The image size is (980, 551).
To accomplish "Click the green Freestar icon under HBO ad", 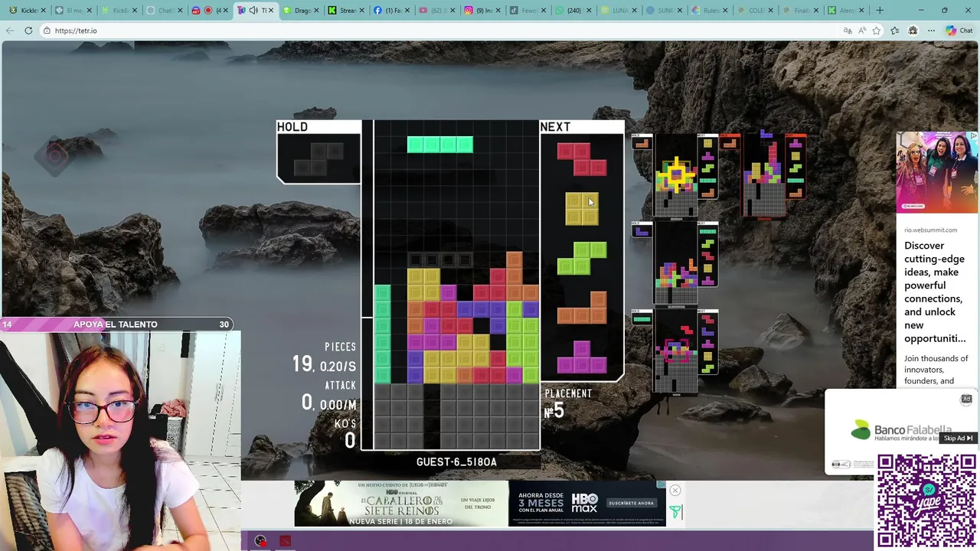I will pyautogui.click(x=675, y=511).
